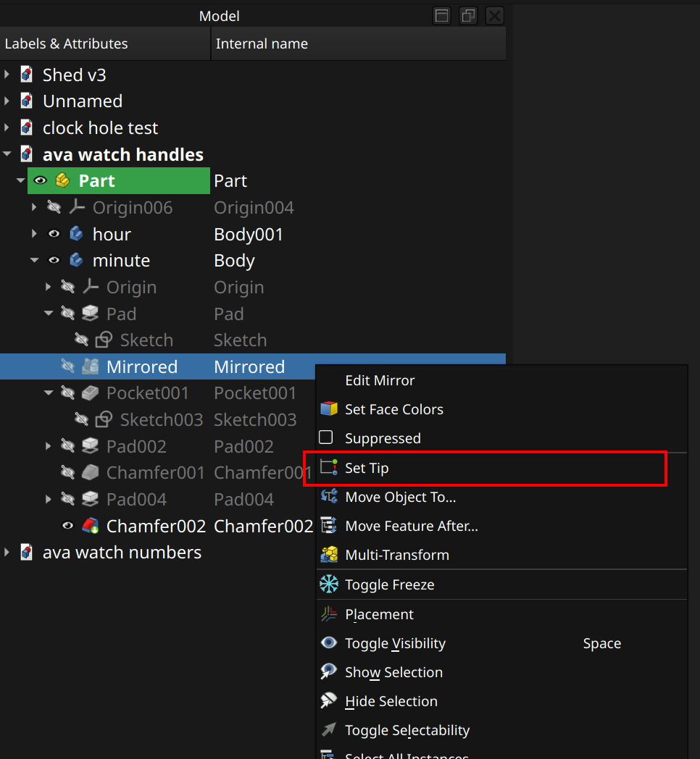
Task: Toggle visibility eye of minute body
Action: coord(54,261)
